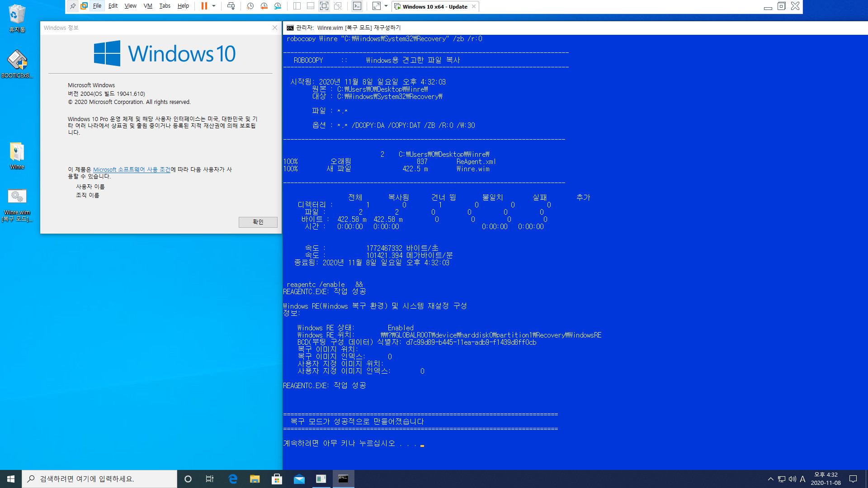Open the View menu in VMware
This screenshot has width=868, height=488.
point(131,6)
